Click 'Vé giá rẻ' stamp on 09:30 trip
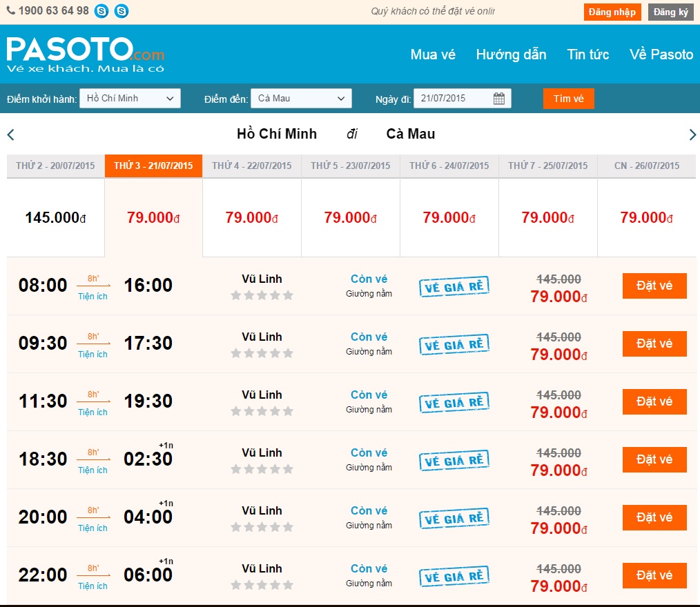Screen dimensions: 700x607 [454, 345]
